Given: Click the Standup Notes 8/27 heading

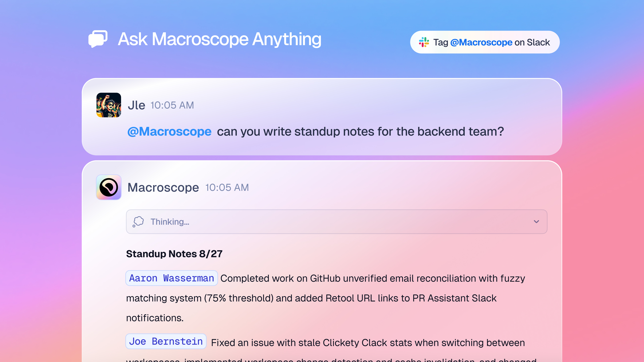Looking at the screenshot, I should coord(174,253).
